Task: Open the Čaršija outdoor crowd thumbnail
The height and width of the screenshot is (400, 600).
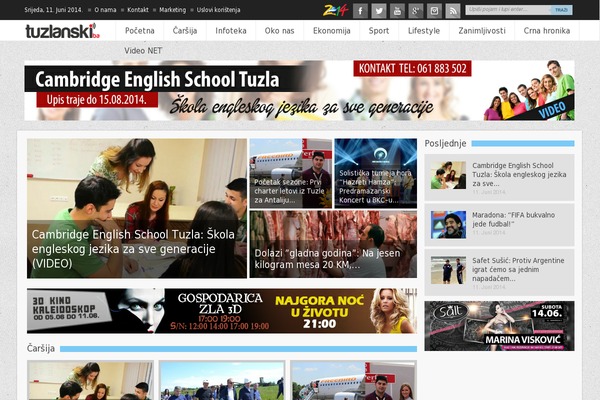Action: (x=222, y=380)
